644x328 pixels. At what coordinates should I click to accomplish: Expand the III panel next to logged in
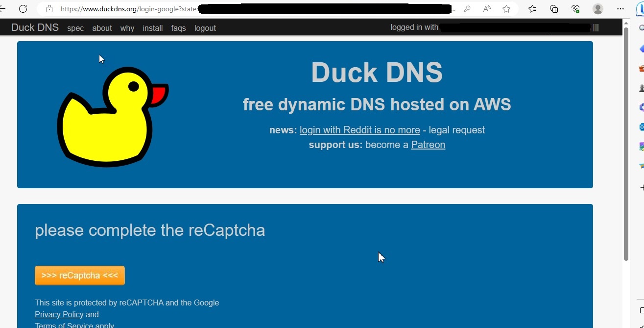tap(596, 28)
